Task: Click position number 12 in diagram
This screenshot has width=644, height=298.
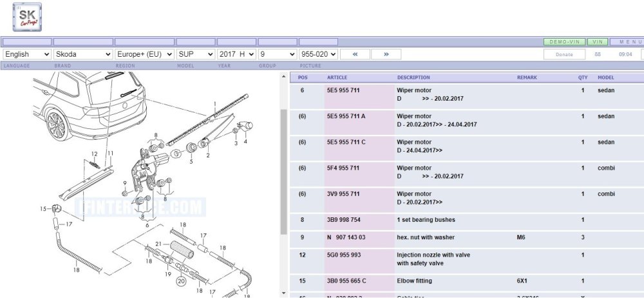Action: point(95,154)
